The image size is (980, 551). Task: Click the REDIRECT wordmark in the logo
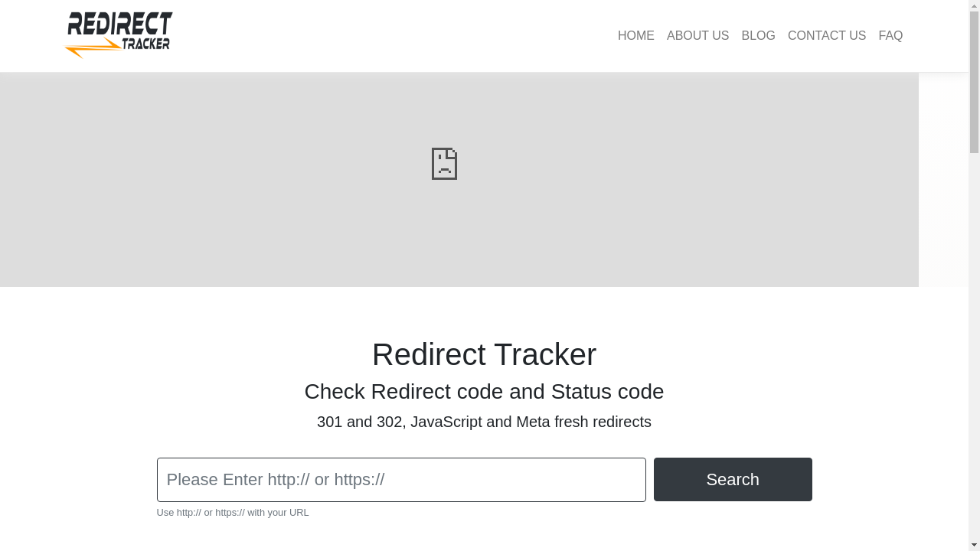[119, 24]
